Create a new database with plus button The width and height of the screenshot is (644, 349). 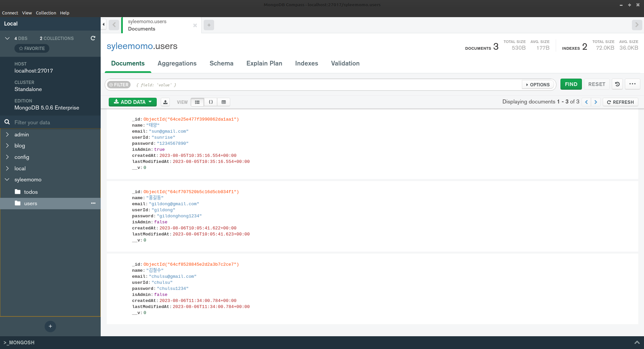click(50, 326)
